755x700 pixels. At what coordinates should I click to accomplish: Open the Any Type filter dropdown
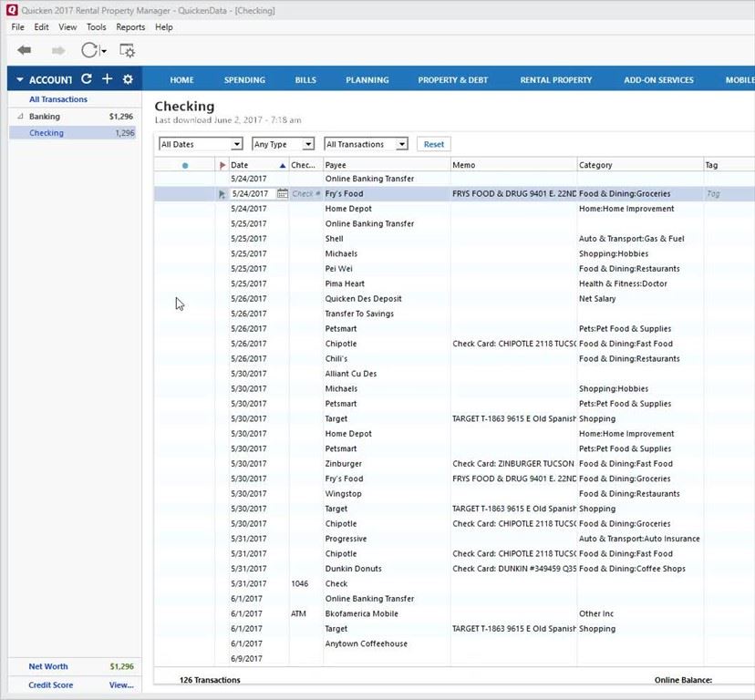pos(283,144)
